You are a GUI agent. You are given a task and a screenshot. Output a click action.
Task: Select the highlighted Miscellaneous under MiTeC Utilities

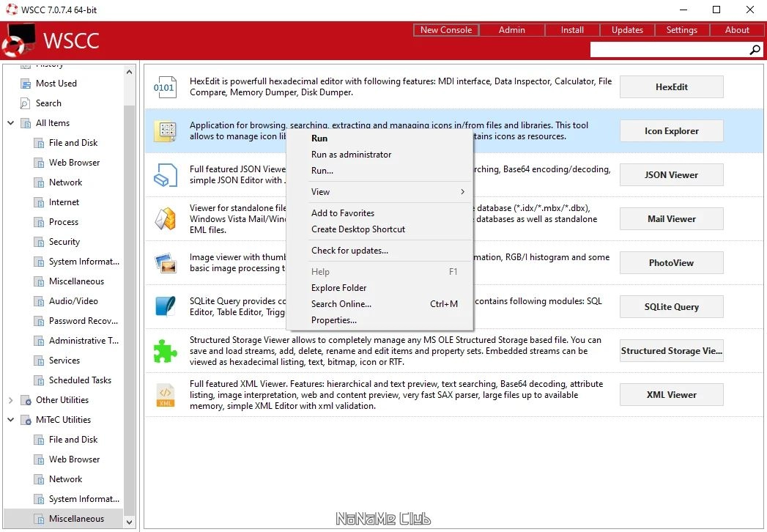pyautogui.click(x=76, y=519)
